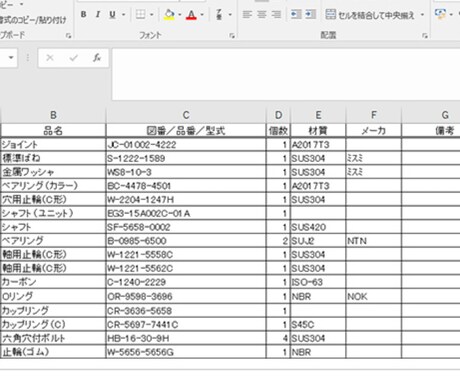The width and height of the screenshot is (460, 380).
Task: Click the phonetic guide (furigana) icon
Action: point(219,14)
